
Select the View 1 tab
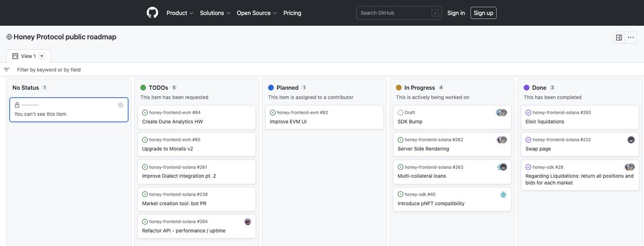(28, 56)
